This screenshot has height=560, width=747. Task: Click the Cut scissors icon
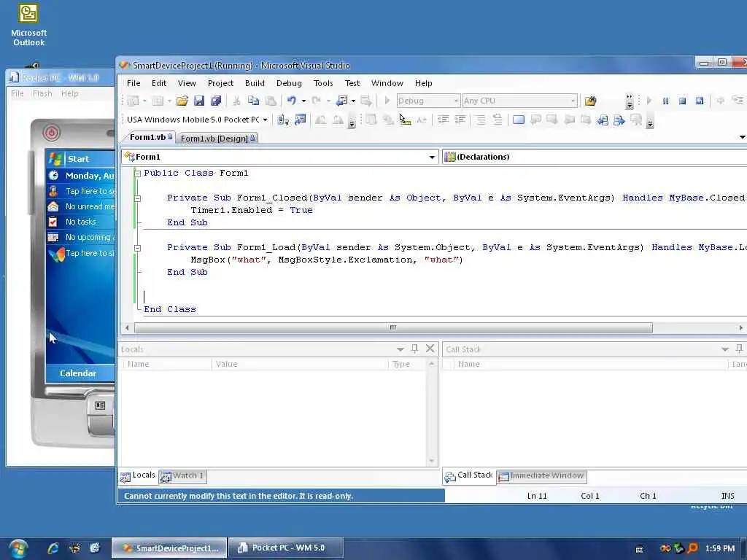(236, 101)
